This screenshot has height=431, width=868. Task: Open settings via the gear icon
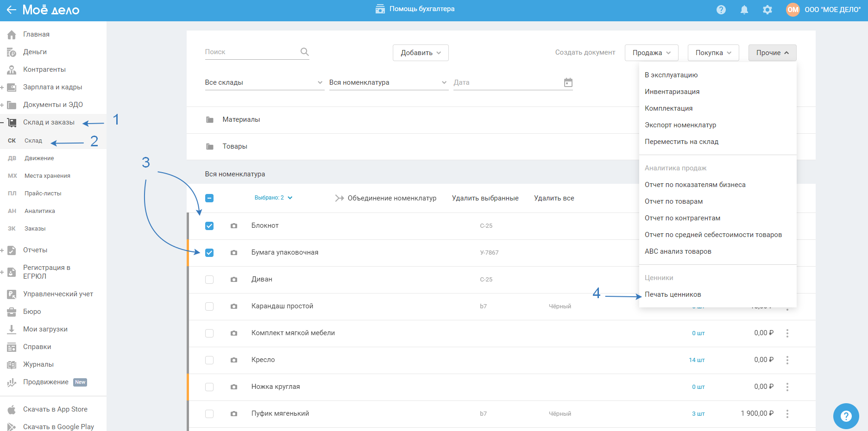767,10
